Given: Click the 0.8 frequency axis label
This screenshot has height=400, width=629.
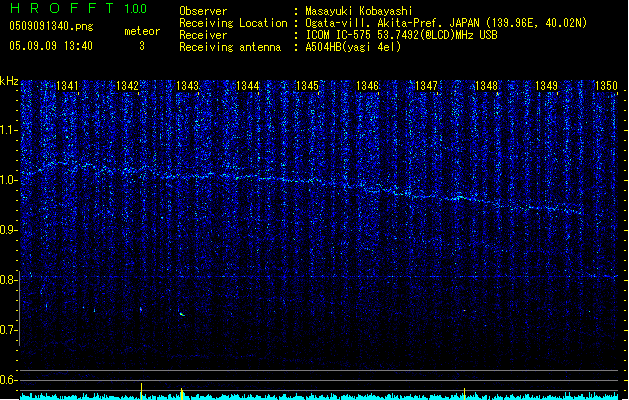Looking at the screenshot, I should 9,280.
